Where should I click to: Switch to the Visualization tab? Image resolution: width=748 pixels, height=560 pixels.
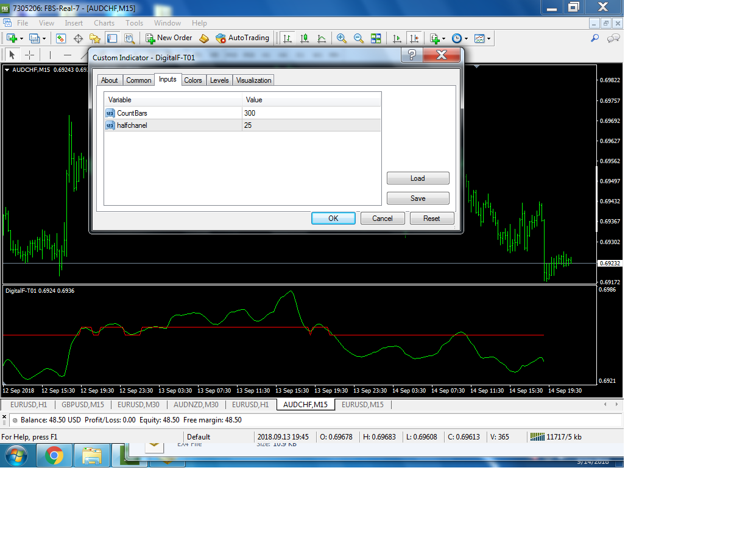click(254, 80)
